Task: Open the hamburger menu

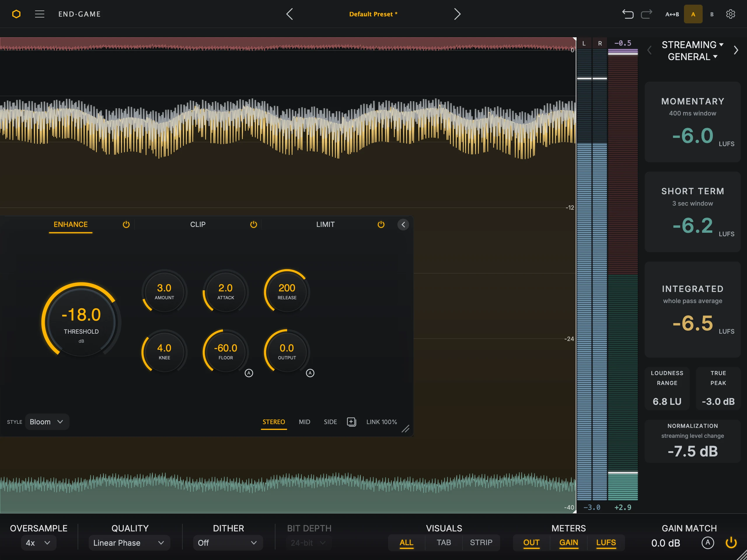Action: coord(39,14)
